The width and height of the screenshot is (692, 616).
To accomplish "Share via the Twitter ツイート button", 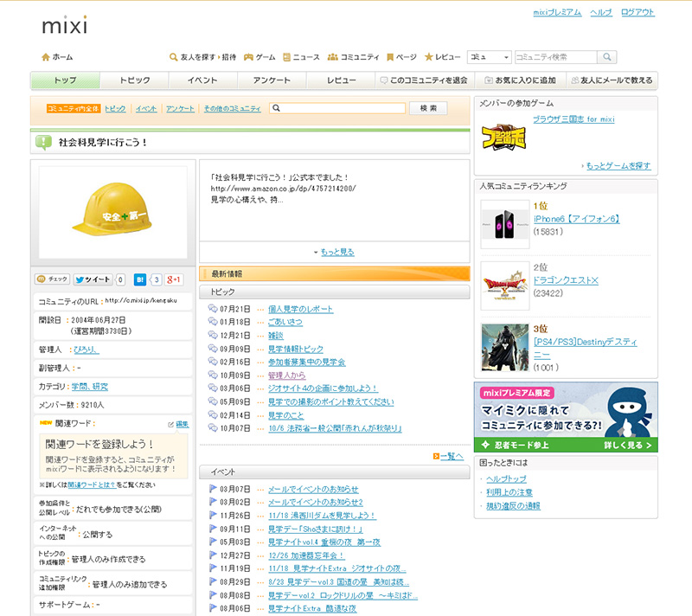I will click(93, 279).
